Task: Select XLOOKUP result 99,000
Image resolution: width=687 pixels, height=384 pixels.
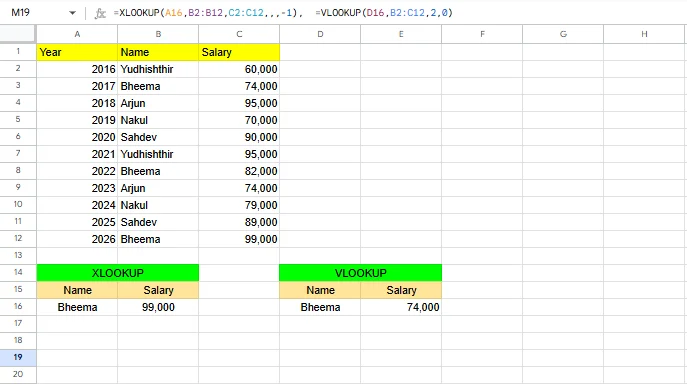Action: [x=158, y=307]
